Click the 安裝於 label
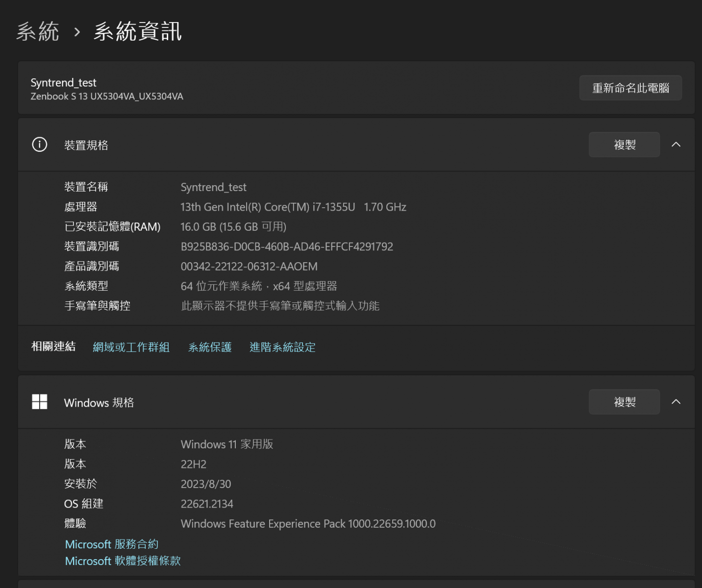Screen dimensions: 702x588 [81, 484]
